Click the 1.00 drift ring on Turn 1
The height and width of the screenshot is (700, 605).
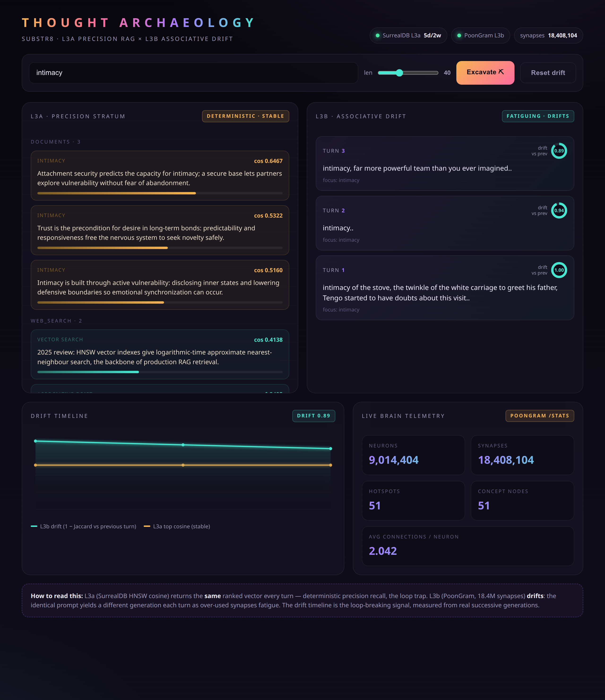(559, 270)
